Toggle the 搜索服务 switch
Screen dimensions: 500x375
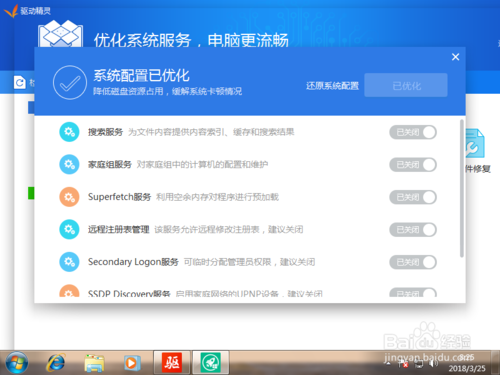coord(413,132)
